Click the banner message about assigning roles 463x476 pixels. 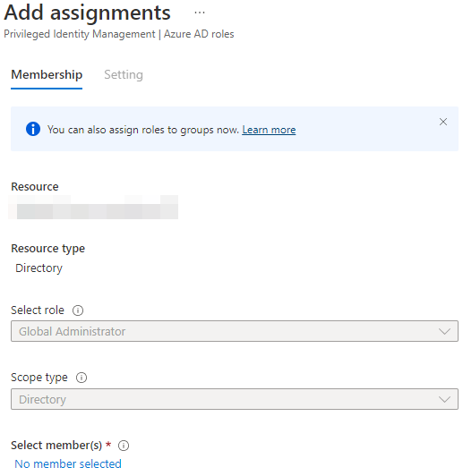coord(143,130)
